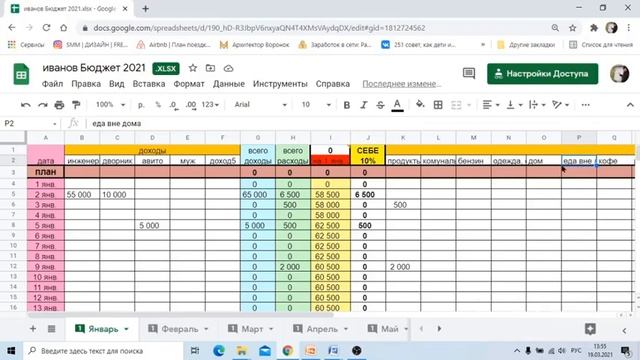The width and height of the screenshot is (640, 360).
Task: Open the Файл menu
Action: tap(52, 84)
